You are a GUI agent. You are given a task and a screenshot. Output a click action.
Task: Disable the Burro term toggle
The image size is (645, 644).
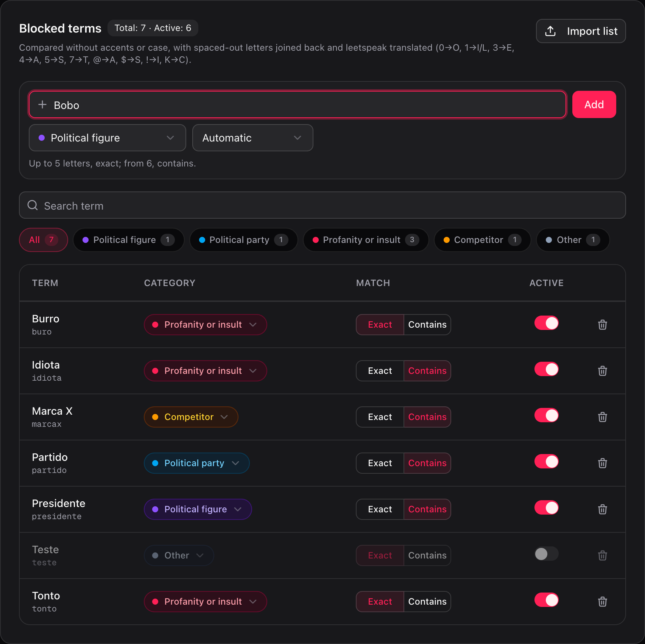click(x=546, y=323)
